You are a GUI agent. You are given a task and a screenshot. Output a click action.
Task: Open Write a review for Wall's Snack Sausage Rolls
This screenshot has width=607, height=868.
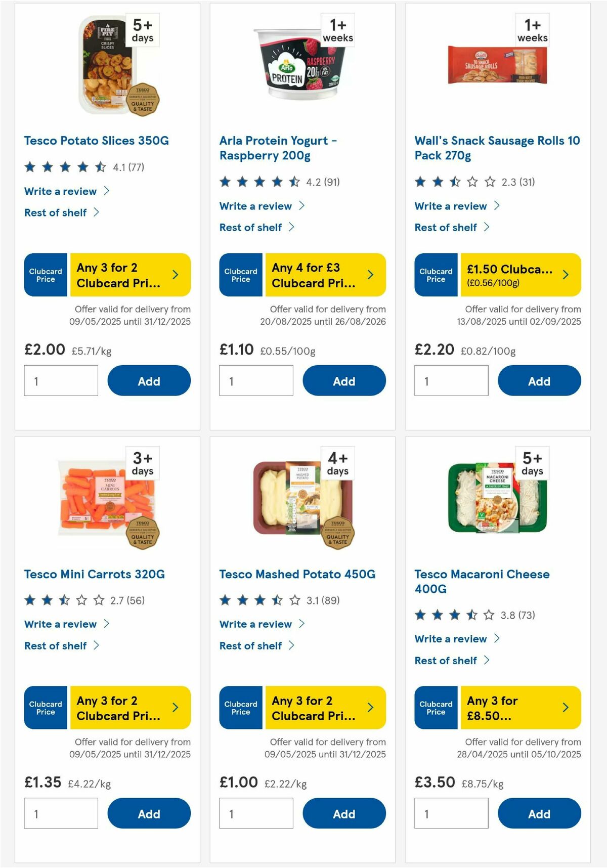click(450, 206)
